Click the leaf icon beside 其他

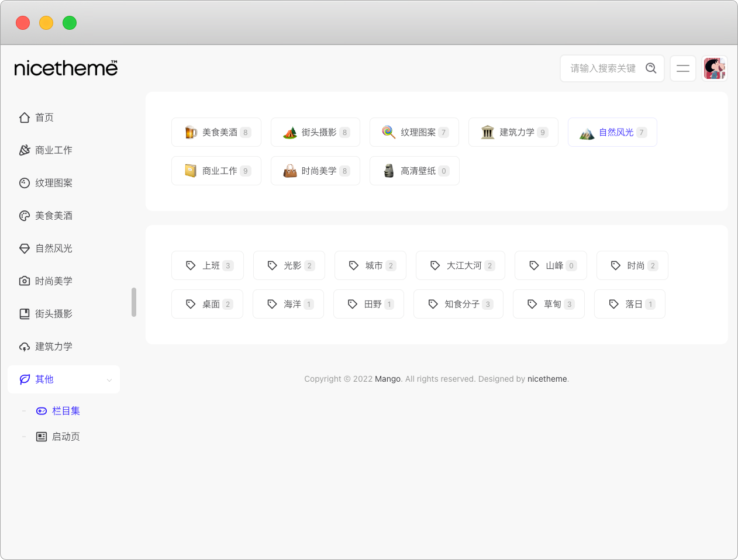point(25,379)
